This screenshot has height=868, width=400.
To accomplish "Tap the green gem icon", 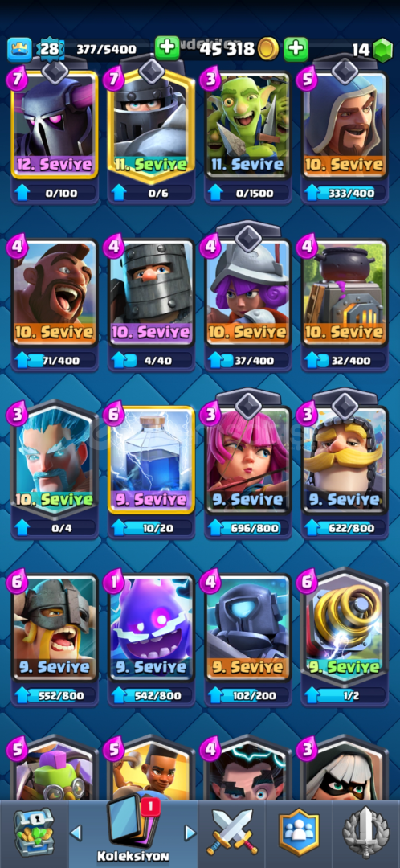I will pos(382,51).
